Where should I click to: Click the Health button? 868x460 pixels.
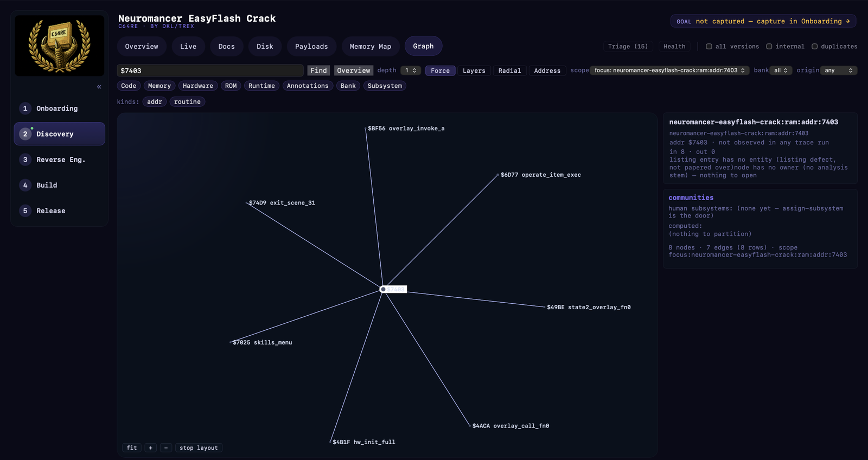674,47
